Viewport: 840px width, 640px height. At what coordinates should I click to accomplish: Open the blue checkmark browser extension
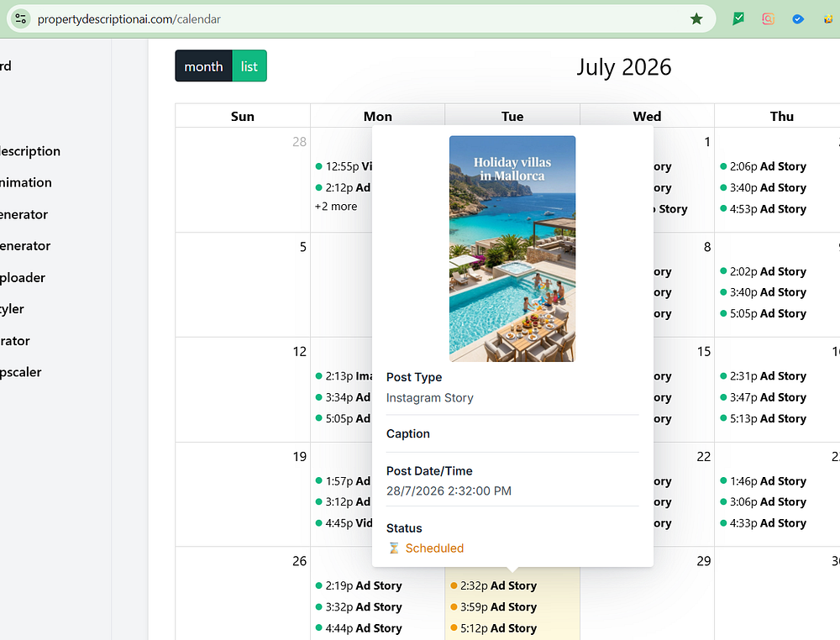point(798,19)
